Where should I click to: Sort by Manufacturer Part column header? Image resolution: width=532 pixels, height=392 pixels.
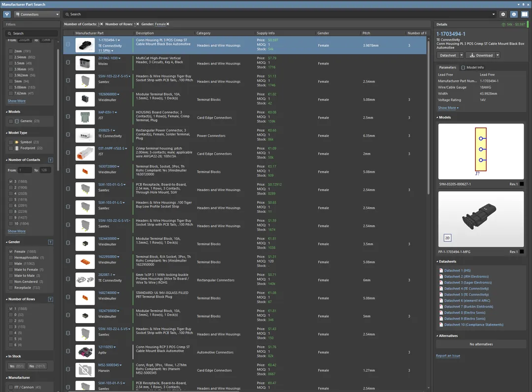89,33
